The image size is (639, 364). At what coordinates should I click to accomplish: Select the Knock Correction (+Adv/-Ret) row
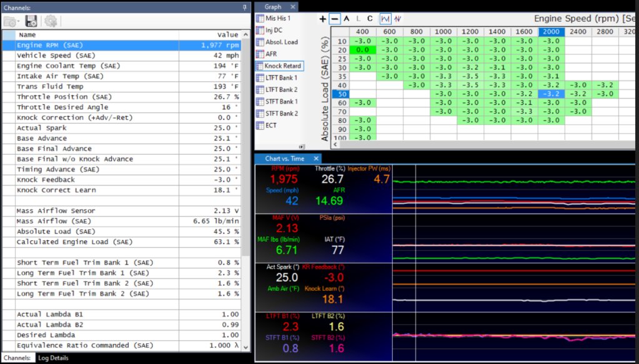[121, 117]
